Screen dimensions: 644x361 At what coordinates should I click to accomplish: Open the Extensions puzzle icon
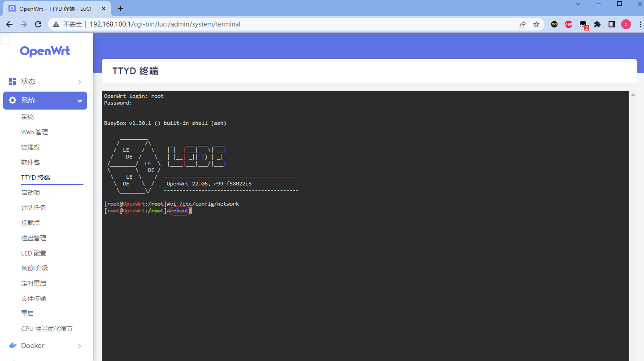tap(597, 24)
